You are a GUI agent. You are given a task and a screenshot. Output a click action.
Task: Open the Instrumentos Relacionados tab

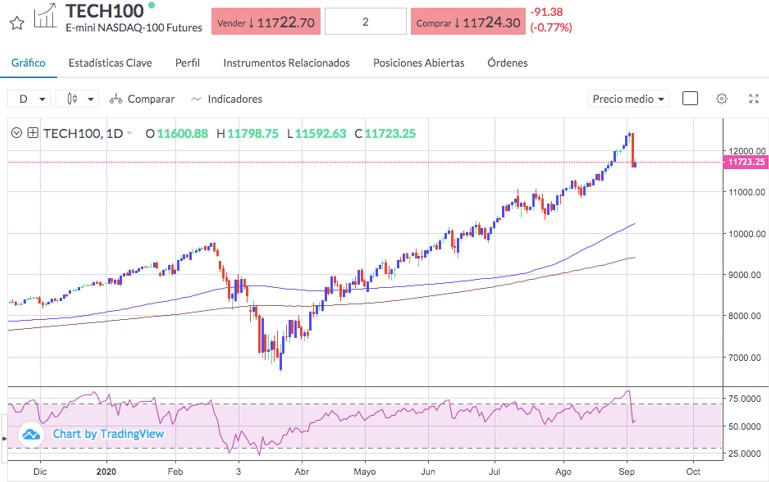point(286,63)
